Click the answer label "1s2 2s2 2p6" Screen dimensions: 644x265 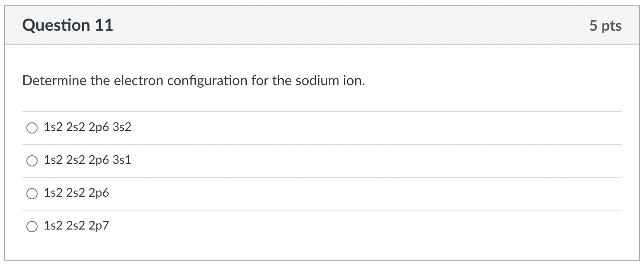[77, 193]
